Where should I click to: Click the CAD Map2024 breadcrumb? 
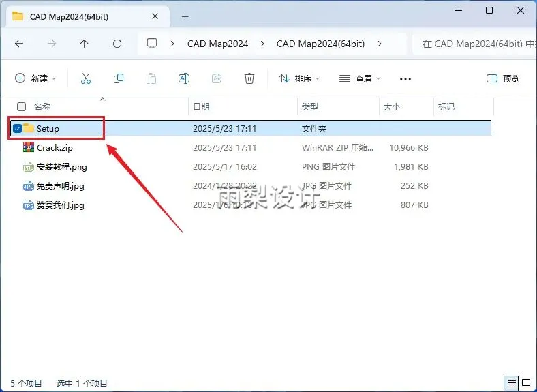[x=218, y=44]
